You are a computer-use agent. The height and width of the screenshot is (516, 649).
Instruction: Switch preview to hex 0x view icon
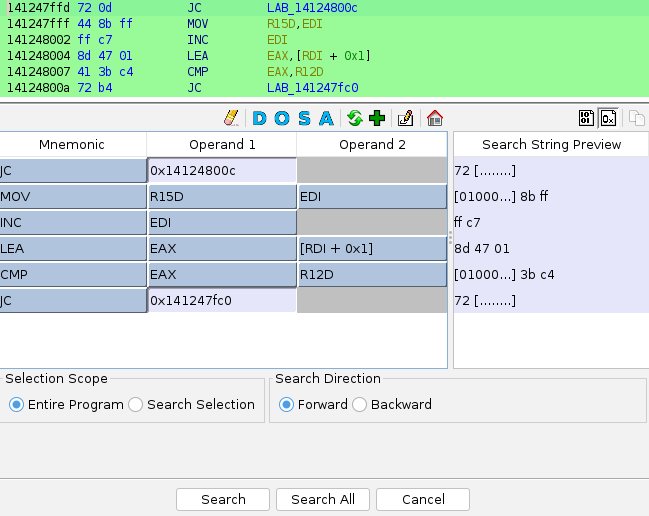pyautogui.click(x=608, y=118)
